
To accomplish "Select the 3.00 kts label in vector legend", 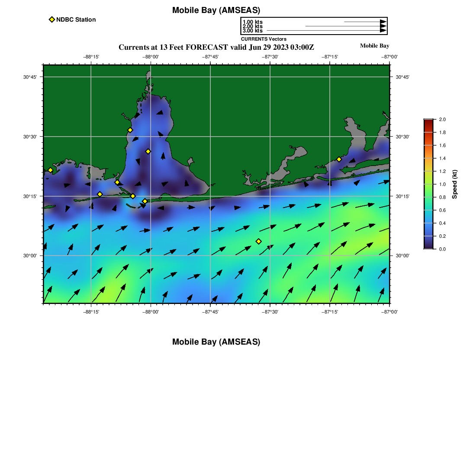I will coord(252,31).
